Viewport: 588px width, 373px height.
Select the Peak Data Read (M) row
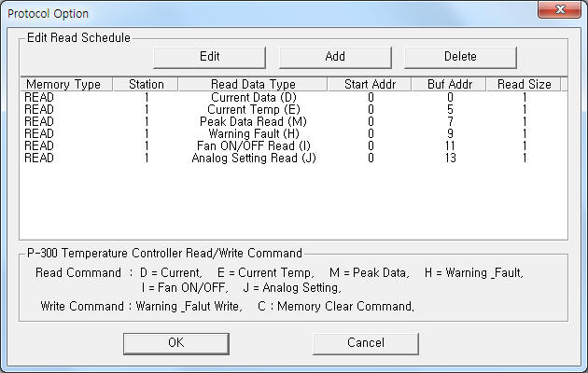tap(293, 121)
